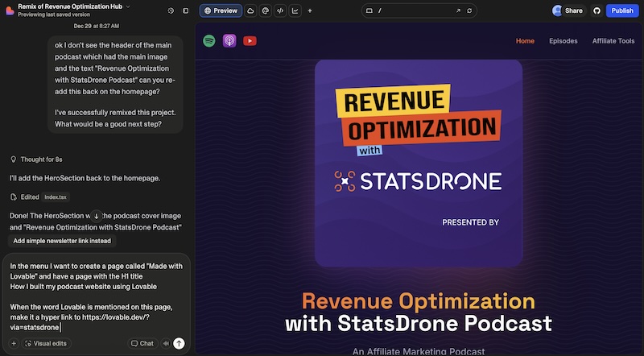Open the Lovable logo home icon
Image resolution: width=644 pixels, height=356 pixels.
pyautogui.click(x=10, y=10)
